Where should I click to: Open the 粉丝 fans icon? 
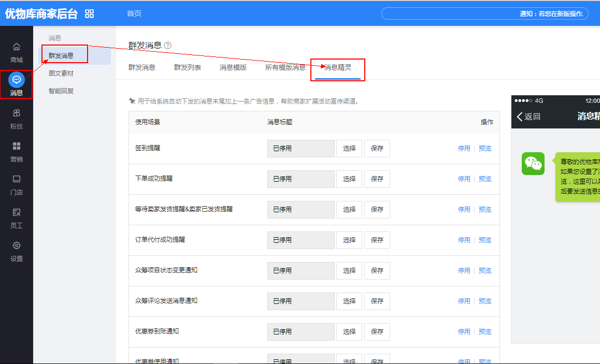point(17,113)
